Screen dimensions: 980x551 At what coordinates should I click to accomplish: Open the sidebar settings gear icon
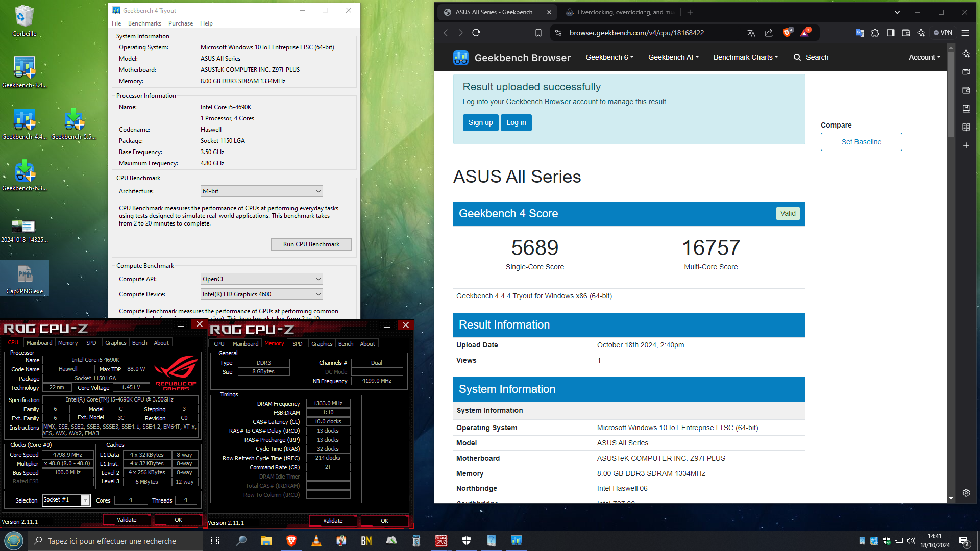pos(966,493)
